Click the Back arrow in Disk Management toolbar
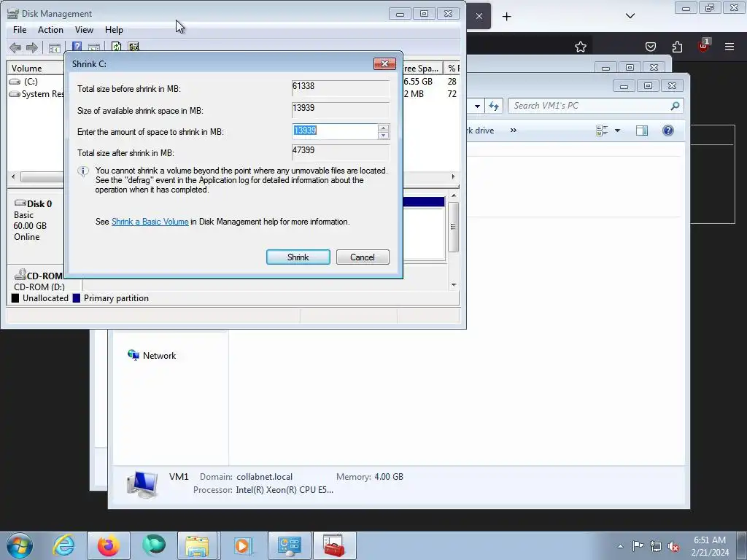 click(15, 47)
